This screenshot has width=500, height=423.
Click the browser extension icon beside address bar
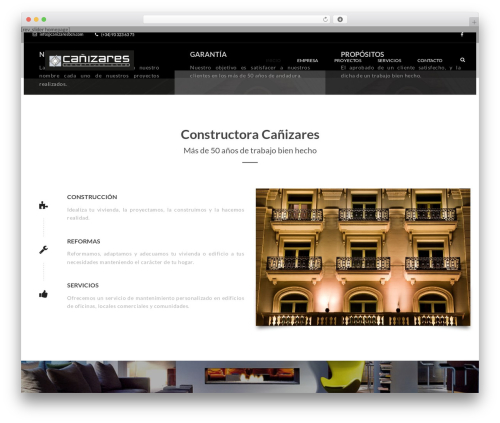tap(340, 20)
